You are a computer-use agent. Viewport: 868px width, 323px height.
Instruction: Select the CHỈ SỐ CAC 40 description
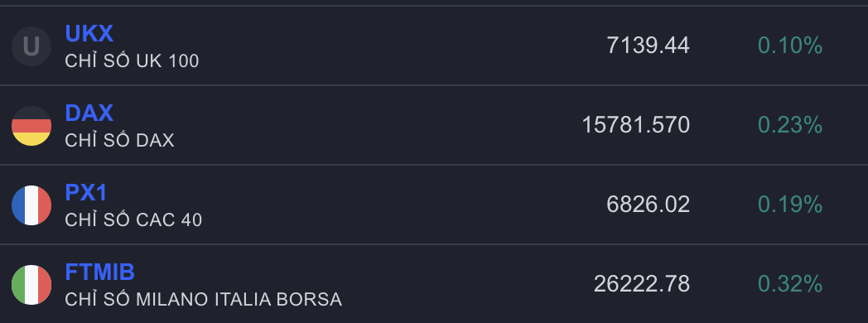[133, 219]
